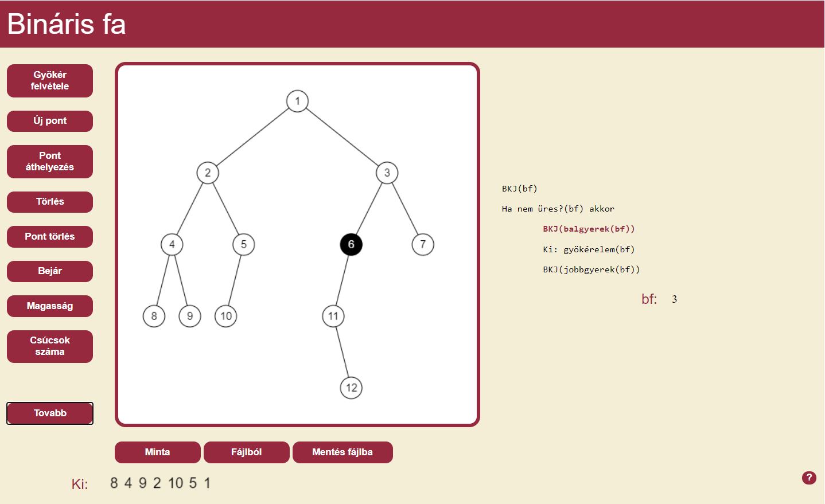Click the highlighted black node 6

click(351, 245)
